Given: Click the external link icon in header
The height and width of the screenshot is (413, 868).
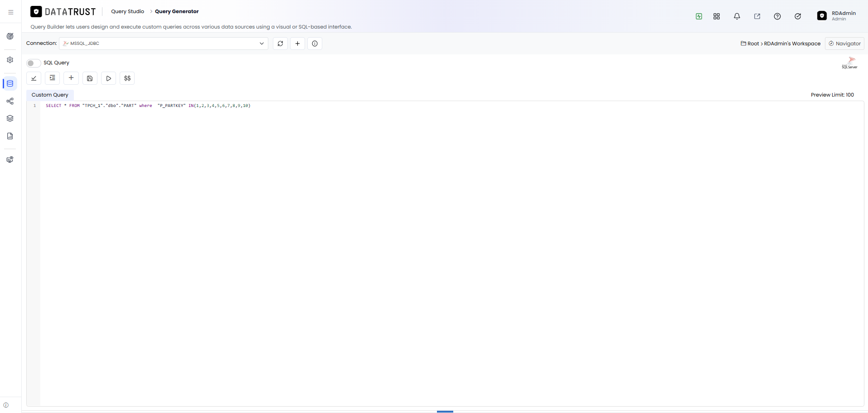Looking at the screenshot, I should point(757,16).
